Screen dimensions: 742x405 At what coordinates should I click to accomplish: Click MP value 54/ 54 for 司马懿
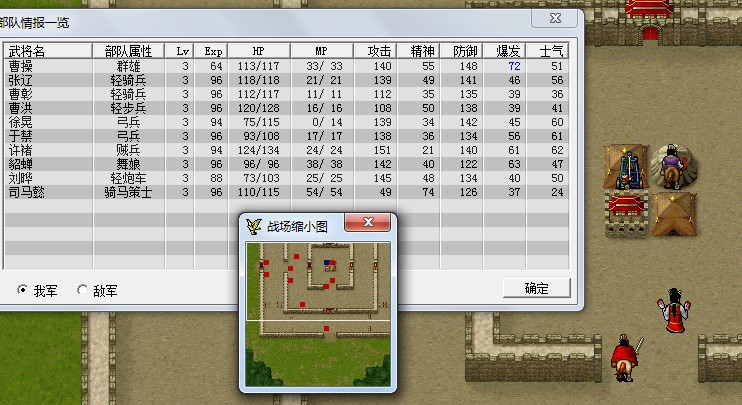pos(324,192)
